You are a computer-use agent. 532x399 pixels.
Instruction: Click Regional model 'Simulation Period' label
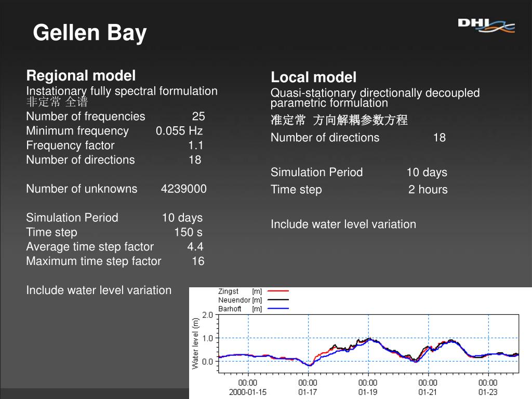[x=72, y=218]
